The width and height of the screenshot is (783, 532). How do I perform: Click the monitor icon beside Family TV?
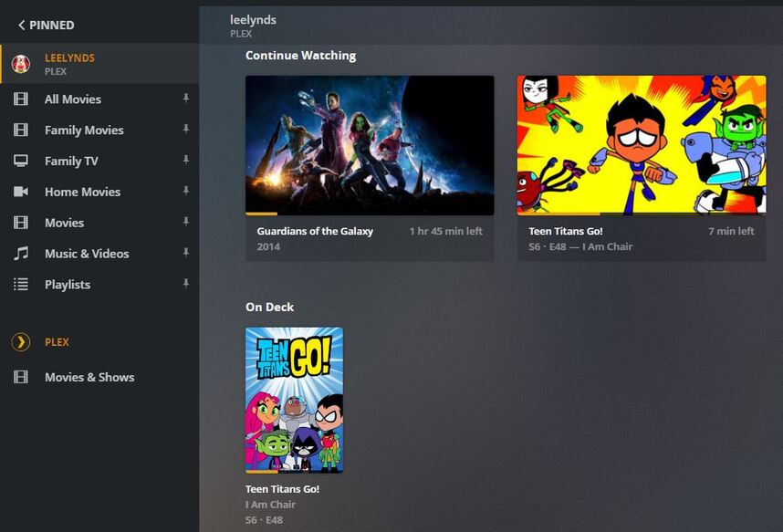click(x=20, y=161)
